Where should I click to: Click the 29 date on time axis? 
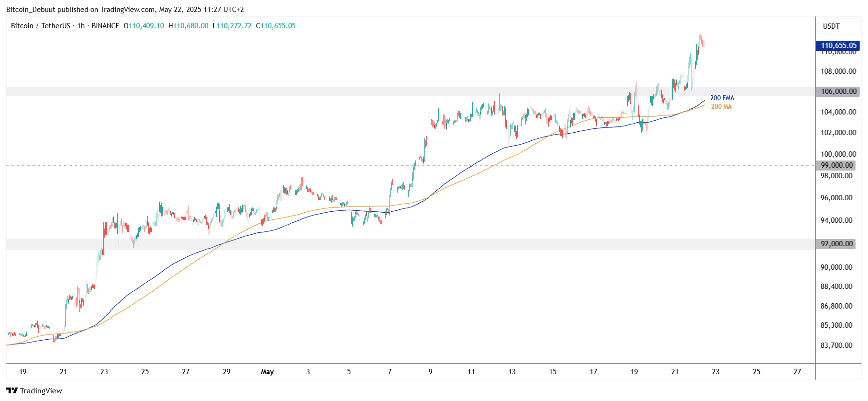tap(226, 372)
